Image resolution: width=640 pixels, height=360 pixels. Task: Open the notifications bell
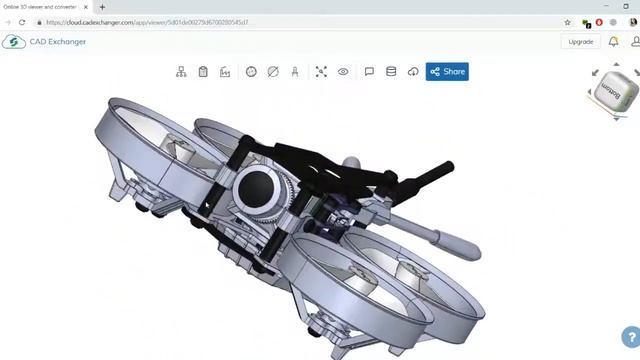click(613, 42)
